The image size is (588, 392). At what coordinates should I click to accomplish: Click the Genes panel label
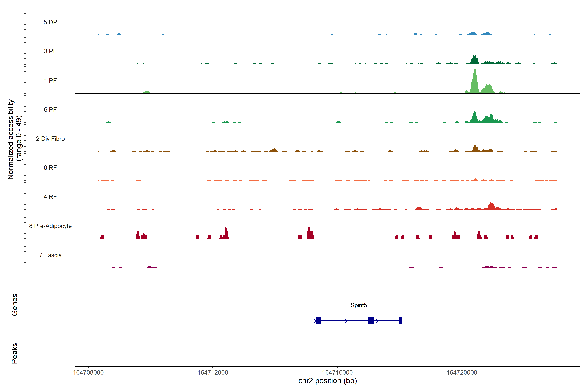point(15,305)
